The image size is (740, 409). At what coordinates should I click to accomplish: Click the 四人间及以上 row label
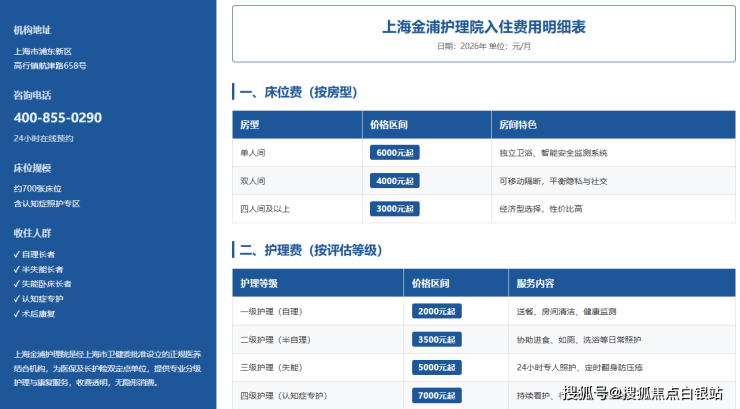pyautogui.click(x=265, y=209)
